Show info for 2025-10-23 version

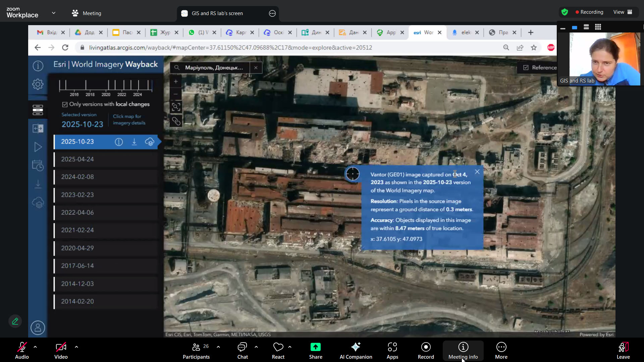click(119, 142)
